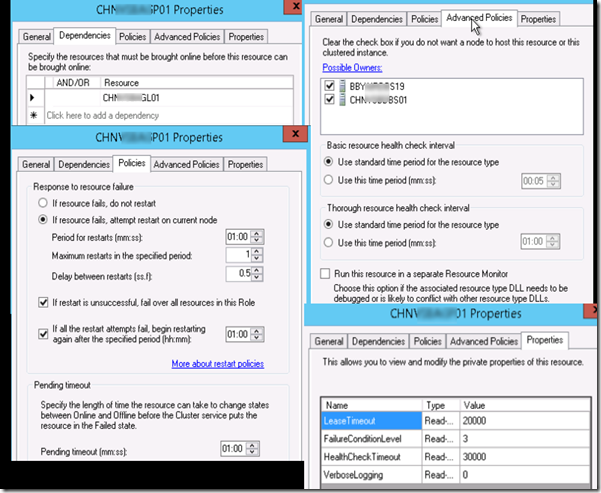Open the More about restart policies link
Screen dimensions: 601x493
[x=218, y=363]
